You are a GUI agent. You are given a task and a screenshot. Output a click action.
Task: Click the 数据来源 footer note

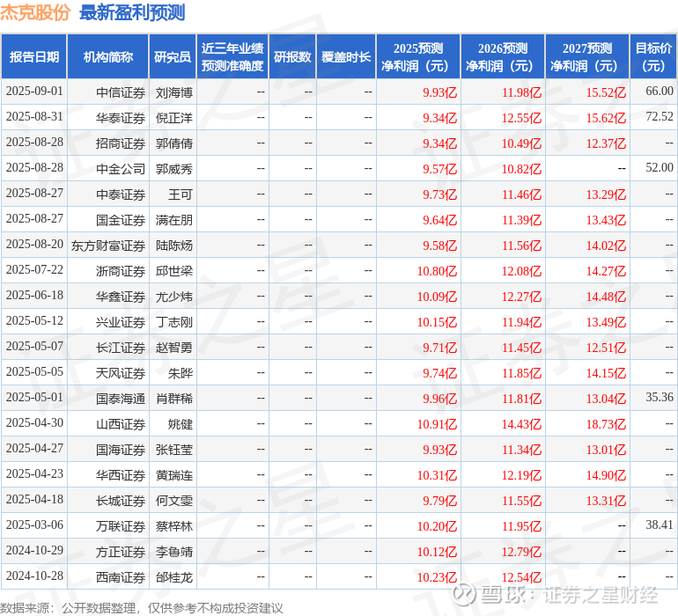[x=142, y=608]
